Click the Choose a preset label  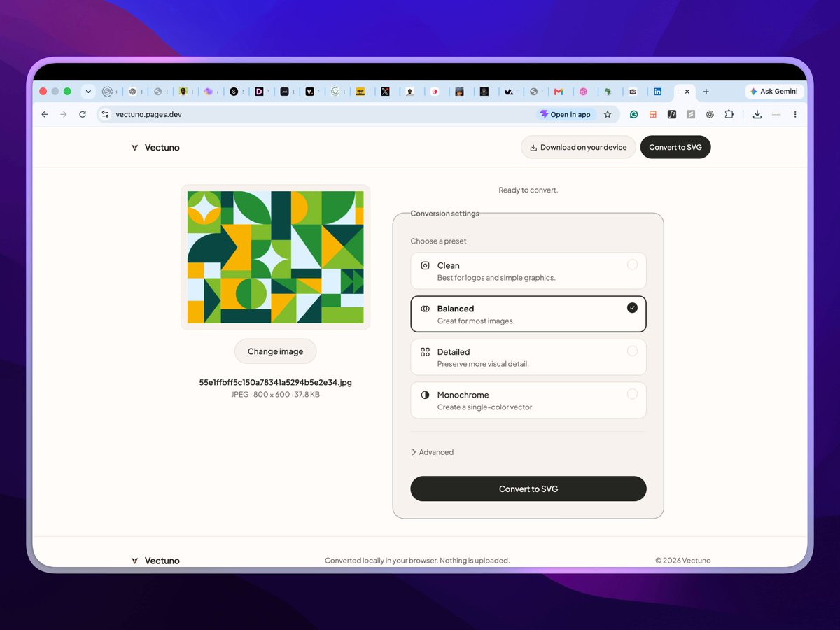coord(439,241)
